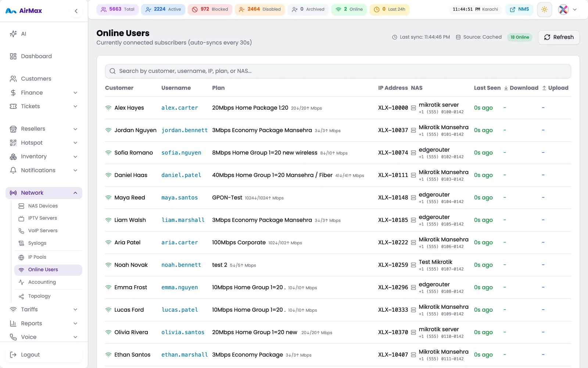The height and width of the screenshot is (368, 588).
Task: Click the Source: Cached database icon
Action: click(458, 37)
